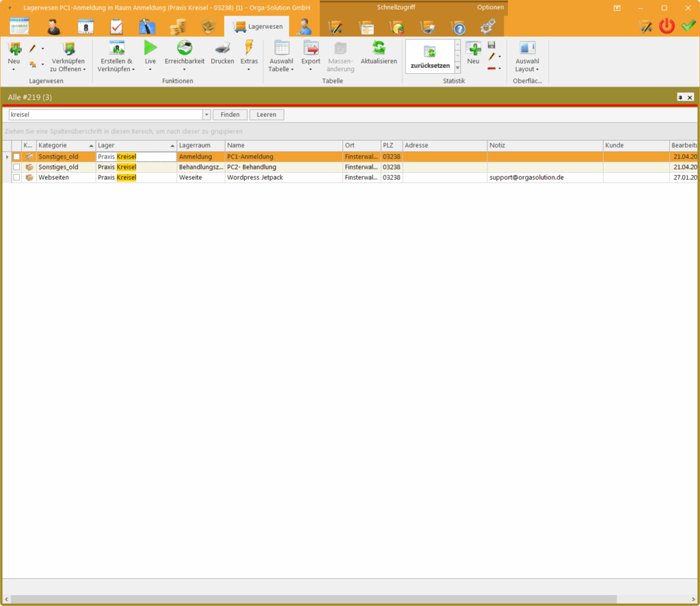Open the tasks checkmark module icon

coord(116,27)
